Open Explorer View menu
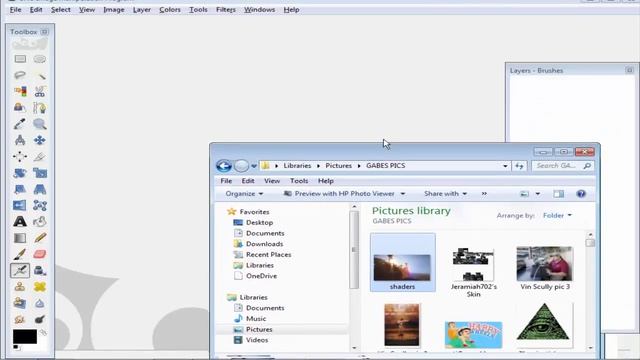This screenshot has height=360, width=640. [272, 181]
